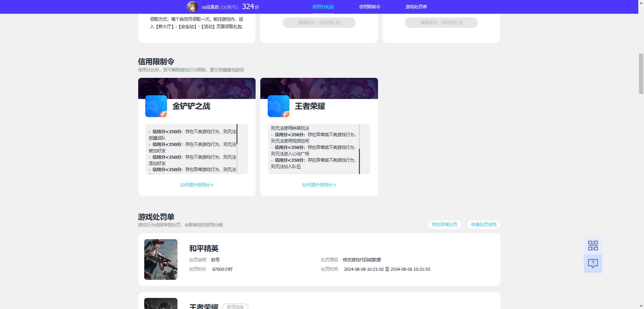Open the feedback question-mark icon on right sidebar

pyautogui.click(x=593, y=264)
